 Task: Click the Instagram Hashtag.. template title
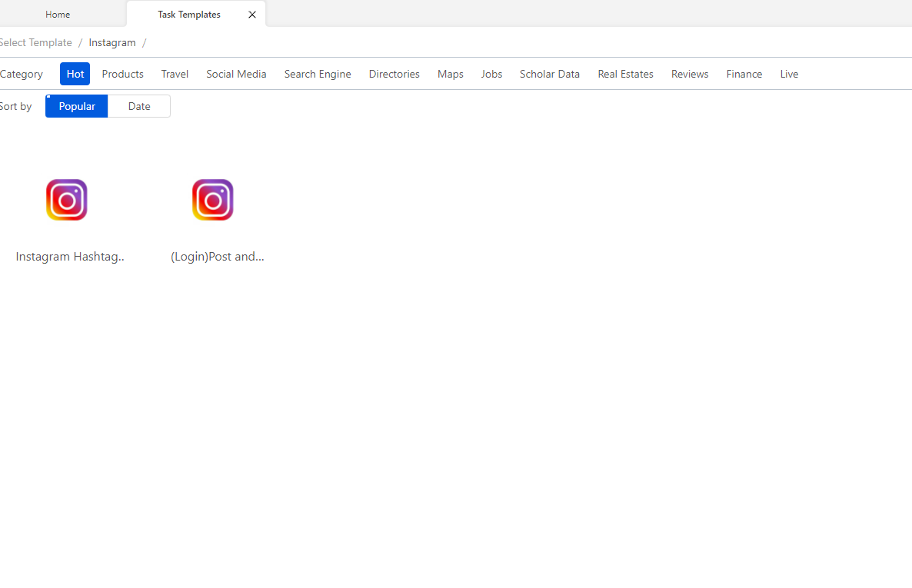click(x=70, y=257)
